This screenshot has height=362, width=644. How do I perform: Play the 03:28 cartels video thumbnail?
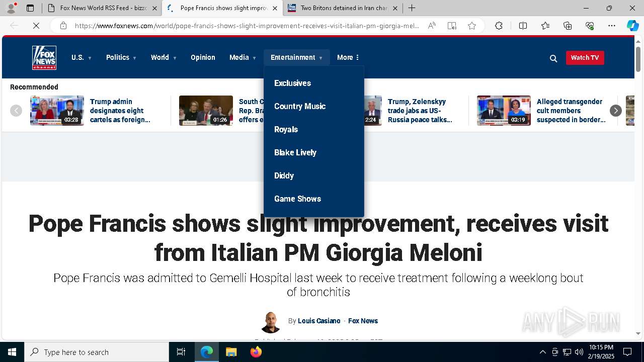coord(57,111)
